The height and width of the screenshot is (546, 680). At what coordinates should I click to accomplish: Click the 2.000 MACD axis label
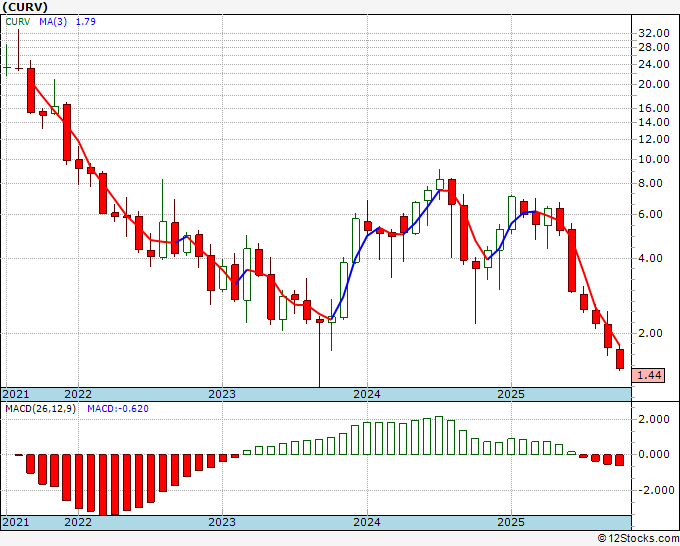click(x=654, y=419)
